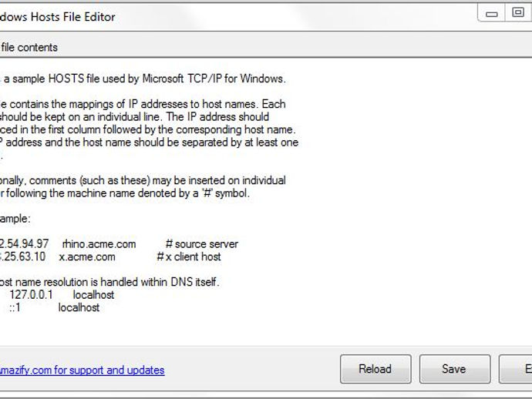Click the Hosts File Editor title bar text

[x=58, y=17]
